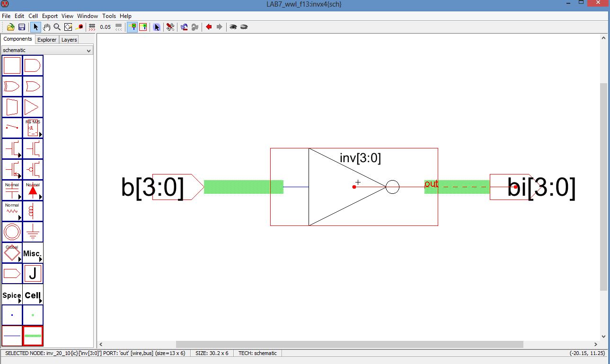610x364 pixels.
Task: Choose the green bus arc
Action: (33, 336)
